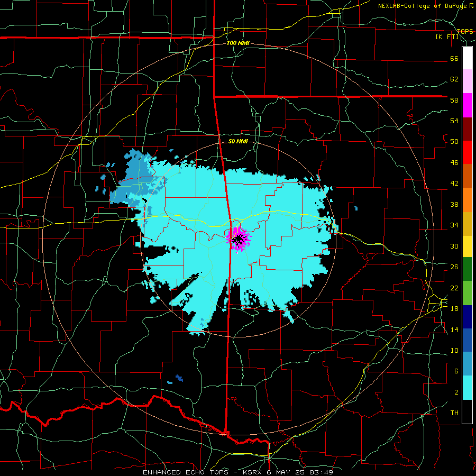Click the magenta echo core at radar center
This screenshot has height=476, width=476.
(x=239, y=239)
